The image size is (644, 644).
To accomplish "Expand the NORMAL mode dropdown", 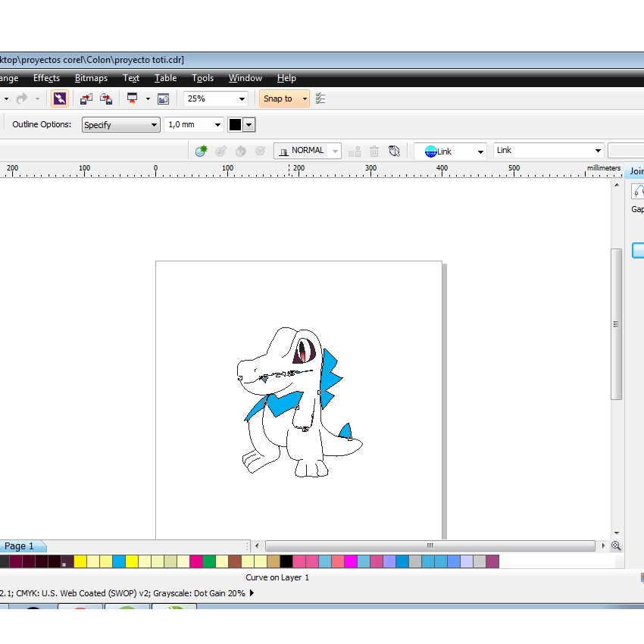I will [334, 151].
